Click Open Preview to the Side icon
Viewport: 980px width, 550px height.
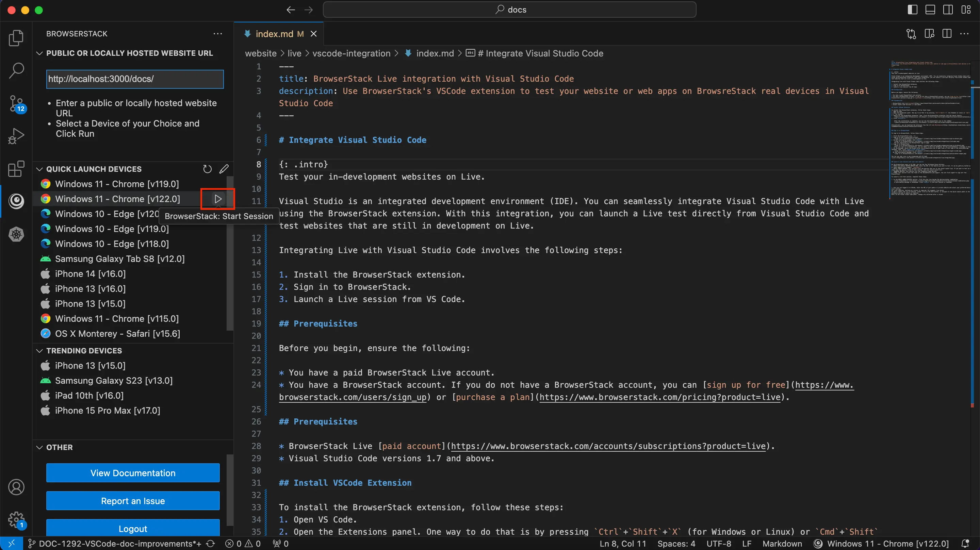click(929, 34)
